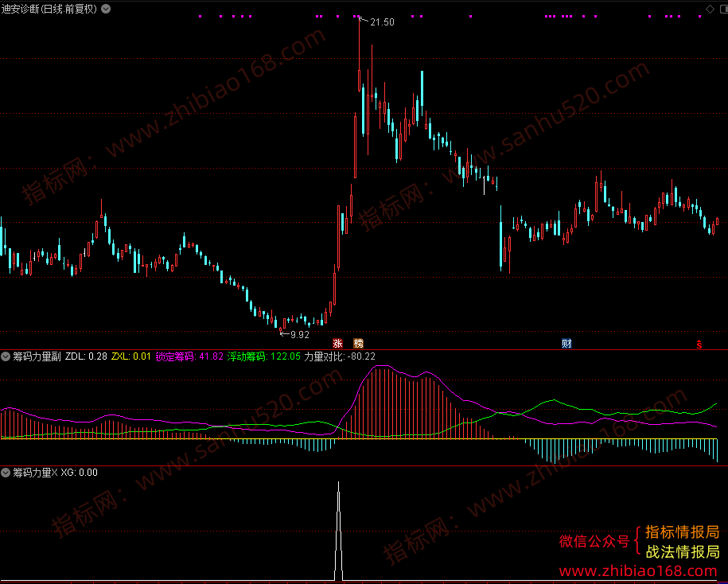The height and width of the screenshot is (584, 728).
Task: Click the blue 财 event marker
Action: (567, 344)
